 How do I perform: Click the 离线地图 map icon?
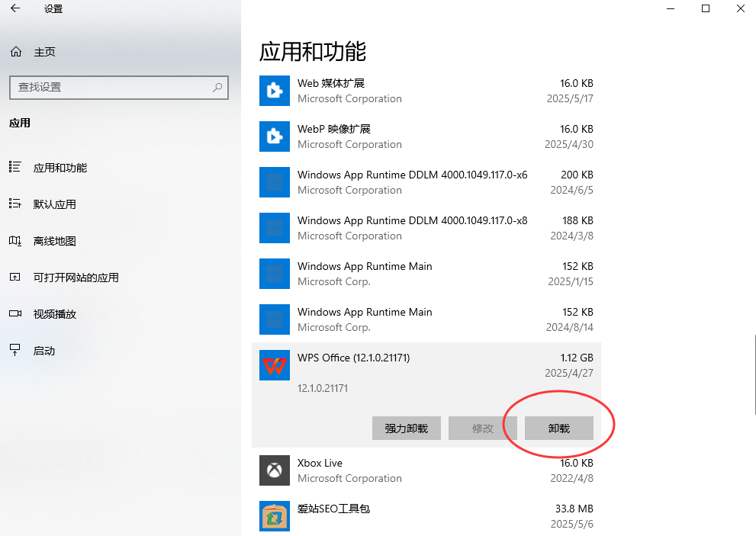15,240
